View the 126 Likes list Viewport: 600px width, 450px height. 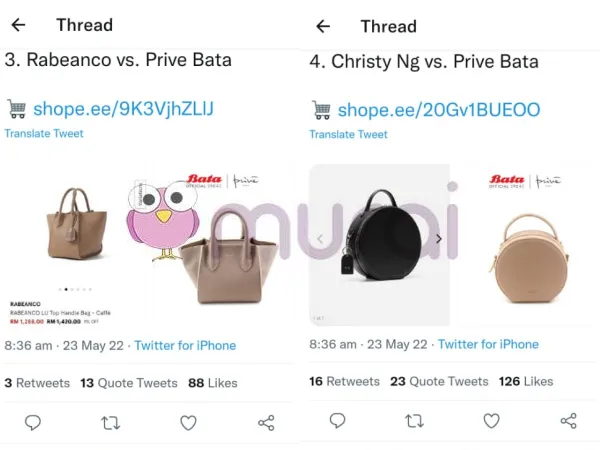point(526,382)
